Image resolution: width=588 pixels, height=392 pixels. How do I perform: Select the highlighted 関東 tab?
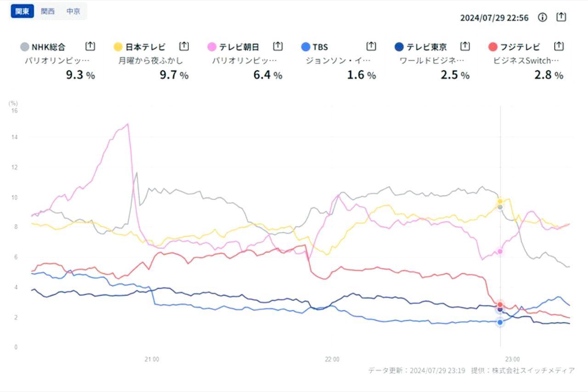point(22,11)
